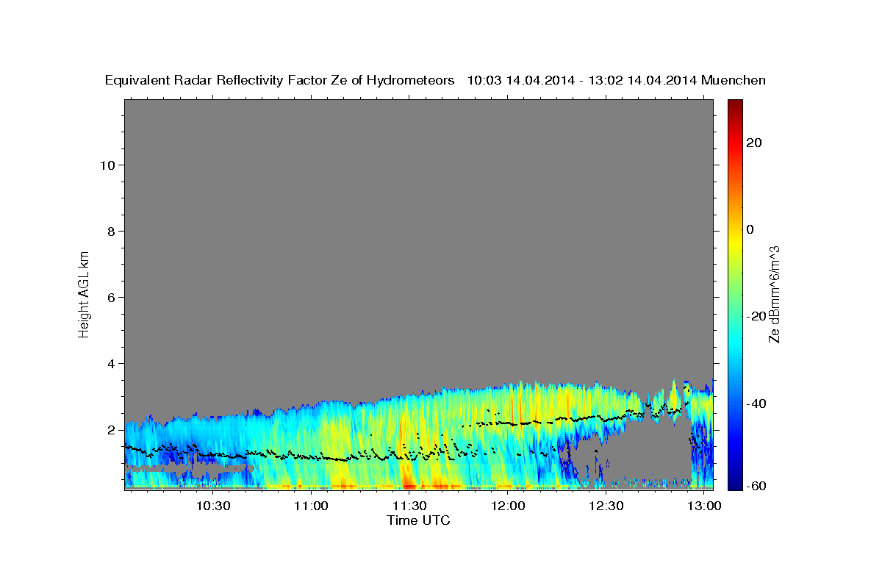882x588 pixels.
Task: Click the height axis label '8'
Action: coord(112,232)
